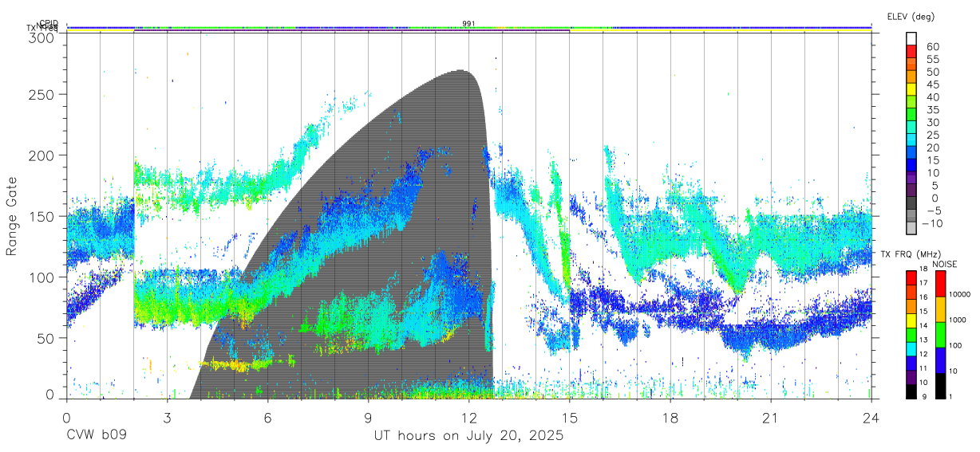
Task: Click the blue-green CPID strip above the plot
Action: point(469,27)
